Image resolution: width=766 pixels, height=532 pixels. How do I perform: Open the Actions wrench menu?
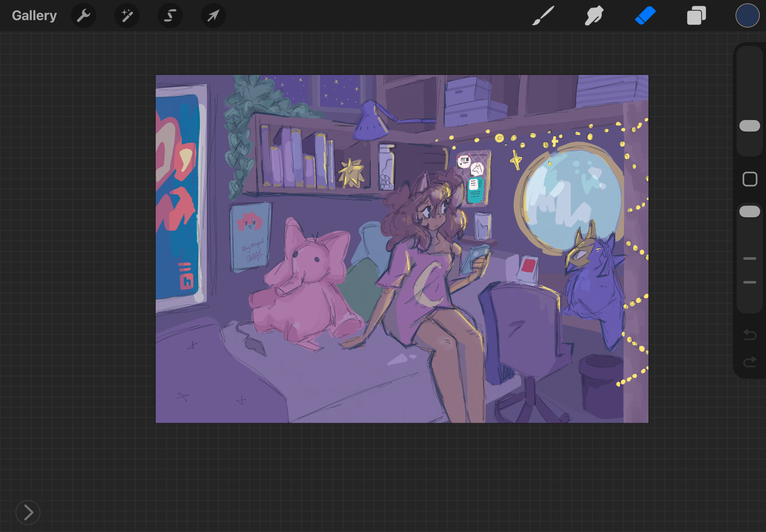(83, 16)
